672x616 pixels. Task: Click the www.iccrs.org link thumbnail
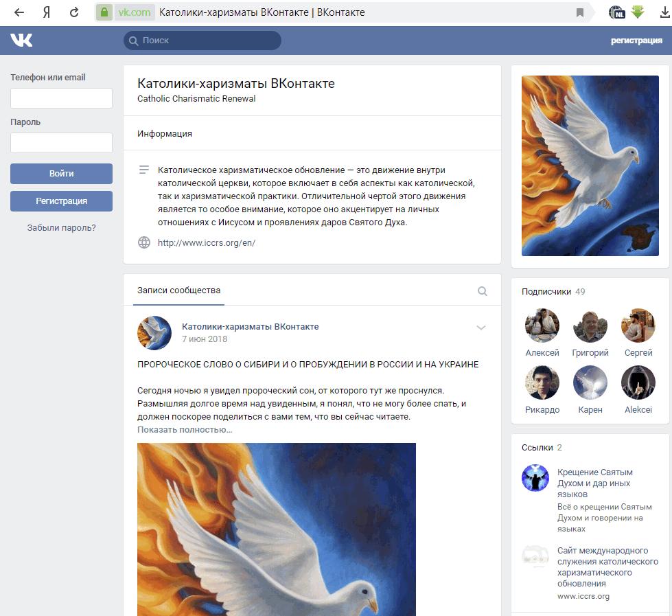point(535,556)
